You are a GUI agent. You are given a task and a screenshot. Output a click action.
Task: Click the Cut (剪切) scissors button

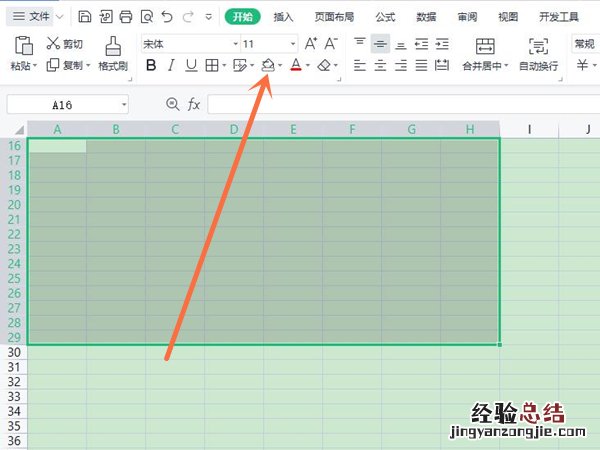tap(64, 44)
